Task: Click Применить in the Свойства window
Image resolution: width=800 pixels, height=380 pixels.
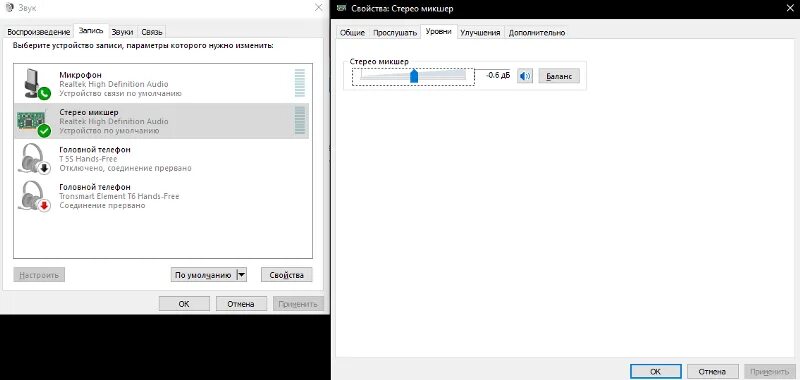Action: point(770,371)
